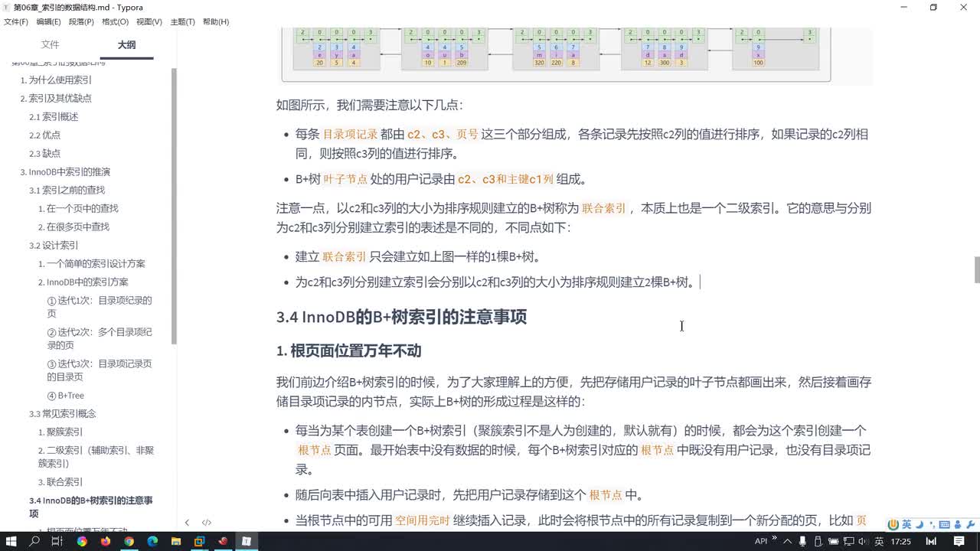Select outline entry 1. 一个简单的索引设计方案

pyautogui.click(x=92, y=263)
